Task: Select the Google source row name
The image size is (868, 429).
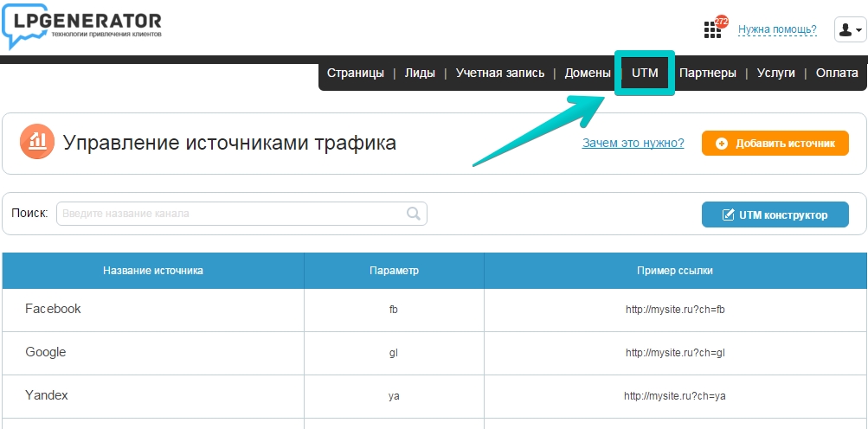Action: click(x=45, y=352)
